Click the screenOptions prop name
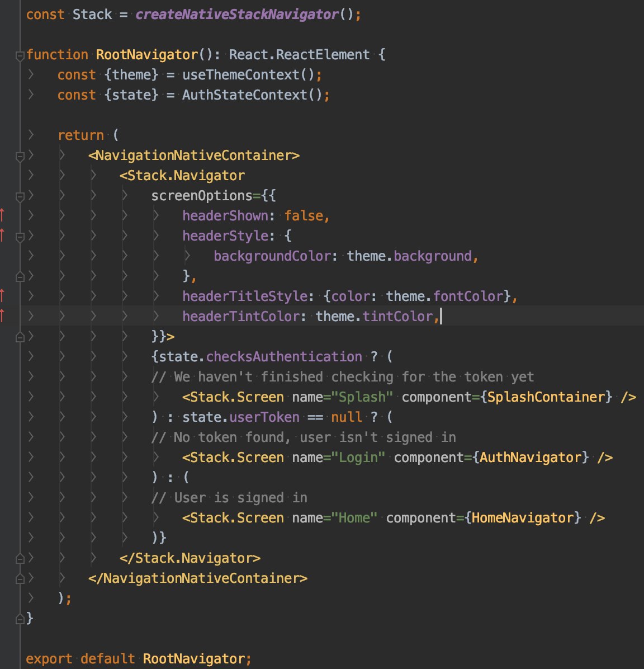Screen dimensions: 644x669 point(202,195)
